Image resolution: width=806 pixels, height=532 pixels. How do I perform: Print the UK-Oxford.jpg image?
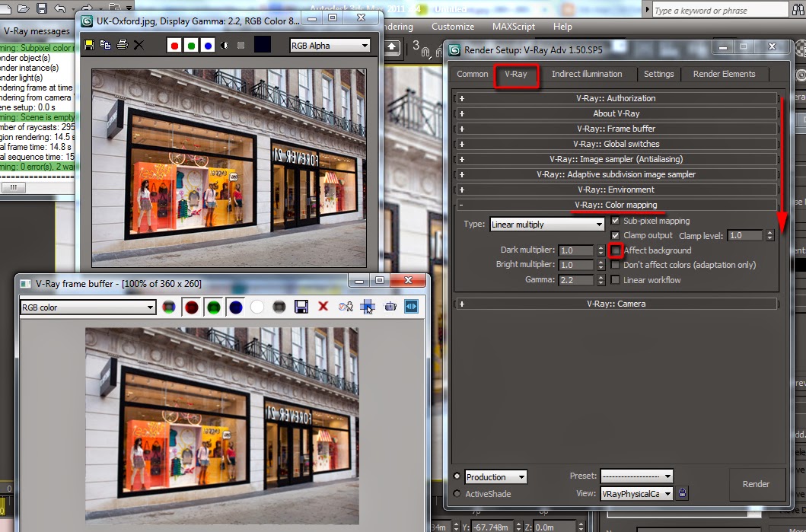coord(122,43)
